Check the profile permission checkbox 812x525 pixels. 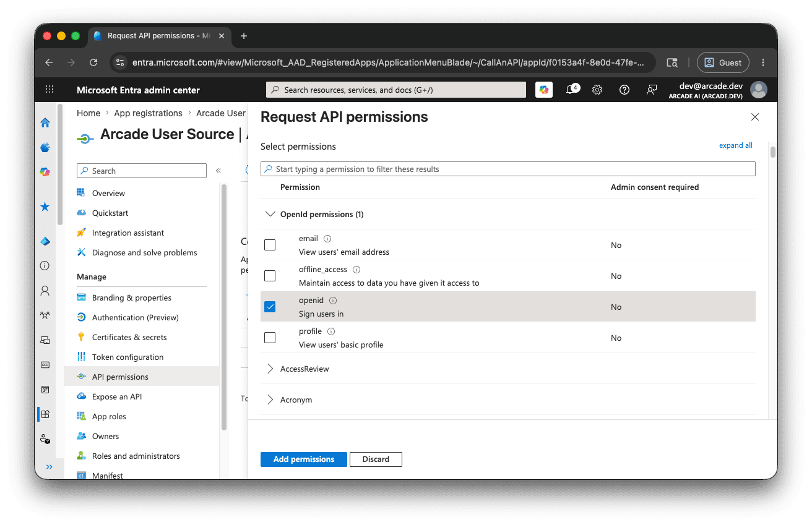[270, 338]
